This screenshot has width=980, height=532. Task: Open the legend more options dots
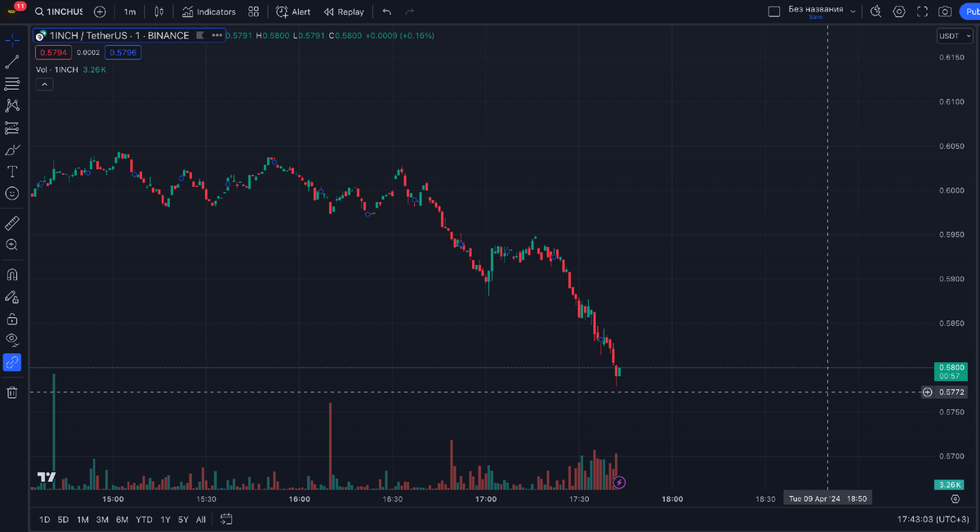click(x=216, y=36)
